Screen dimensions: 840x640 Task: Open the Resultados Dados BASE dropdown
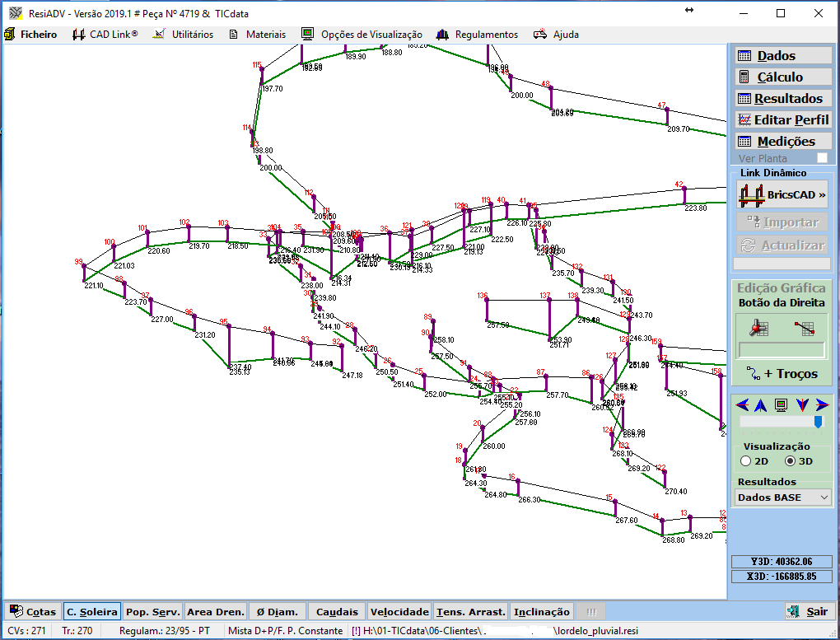(x=782, y=498)
